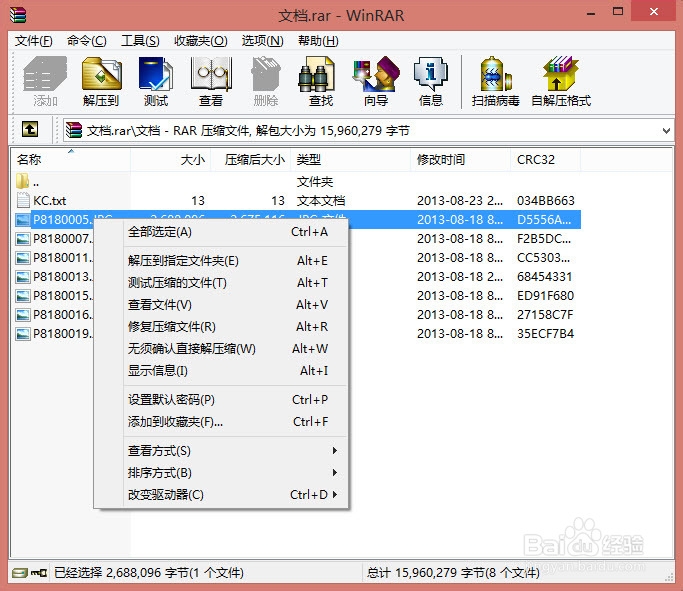Screen dimensions: 683x591
Task: Click the key password icon in status bar
Action: coord(39,572)
